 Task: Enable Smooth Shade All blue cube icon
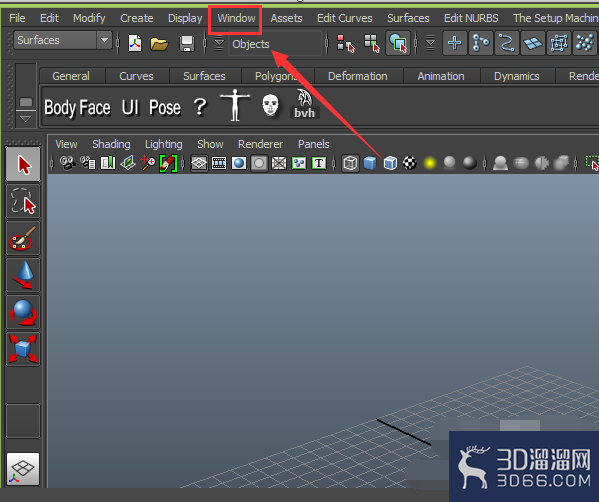coord(370,164)
